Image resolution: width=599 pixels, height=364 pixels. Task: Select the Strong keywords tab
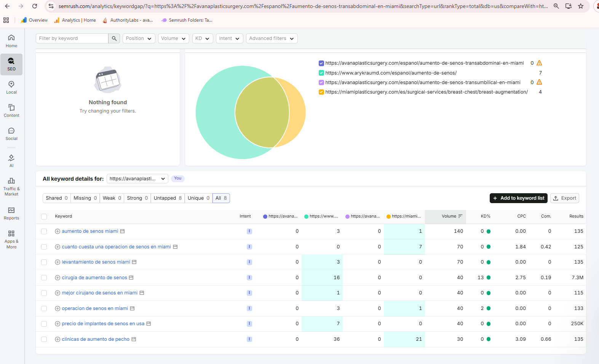(x=137, y=198)
